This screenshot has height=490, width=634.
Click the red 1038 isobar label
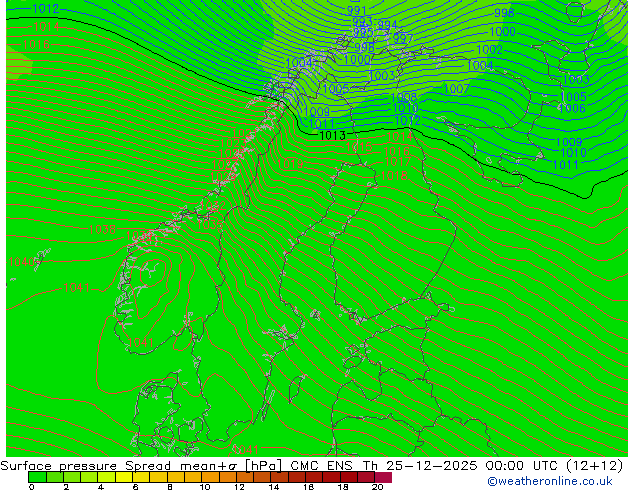[102, 230]
